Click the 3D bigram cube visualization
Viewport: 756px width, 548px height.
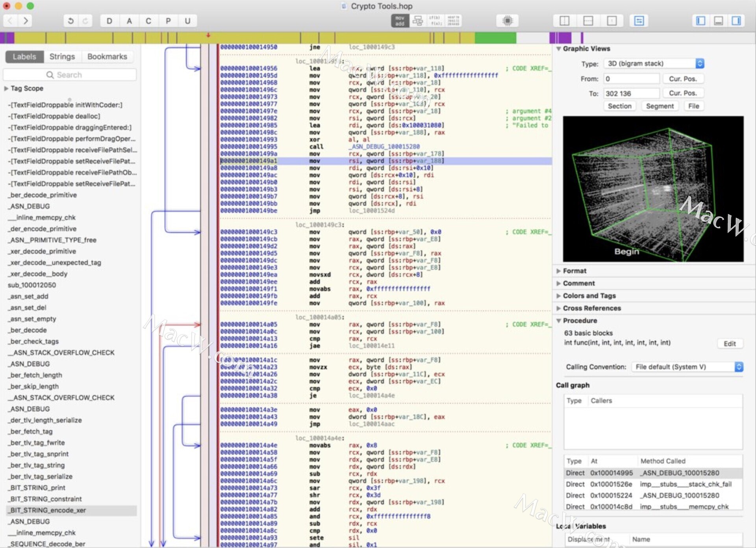pos(653,189)
